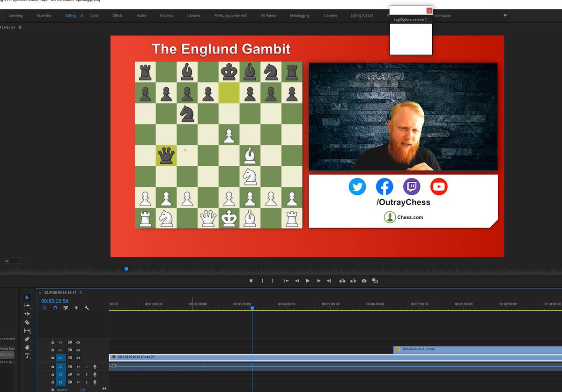Add a timeline marker via shield icon
The height and width of the screenshot is (392, 562).
(76, 308)
